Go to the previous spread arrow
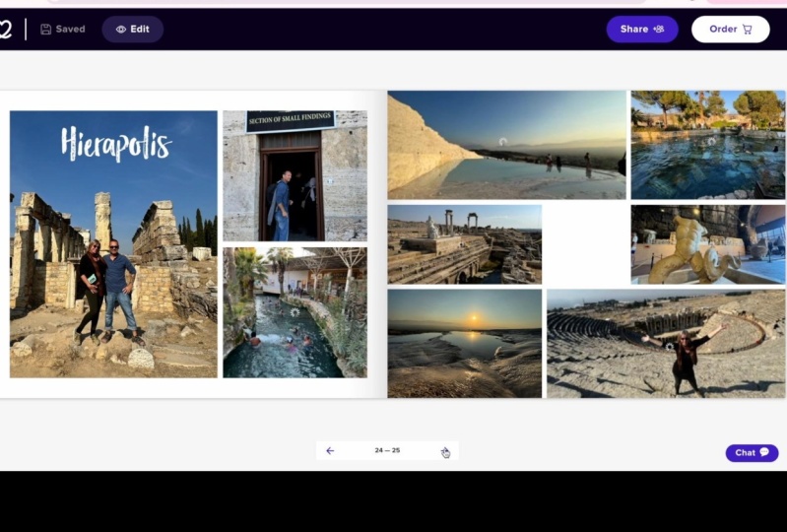 pos(330,450)
